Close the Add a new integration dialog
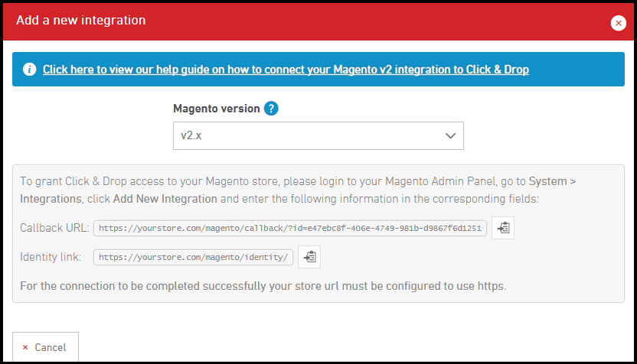The image size is (637, 364). point(618,23)
